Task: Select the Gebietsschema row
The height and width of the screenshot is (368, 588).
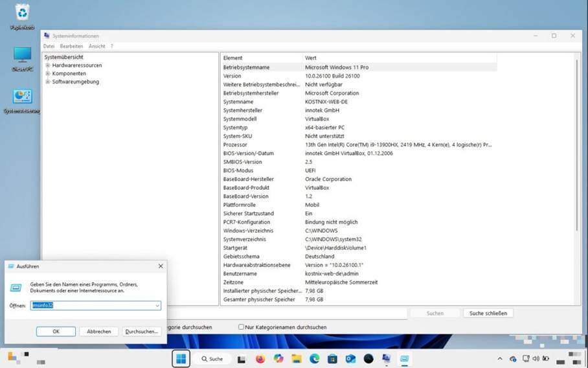Action: tap(359, 257)
